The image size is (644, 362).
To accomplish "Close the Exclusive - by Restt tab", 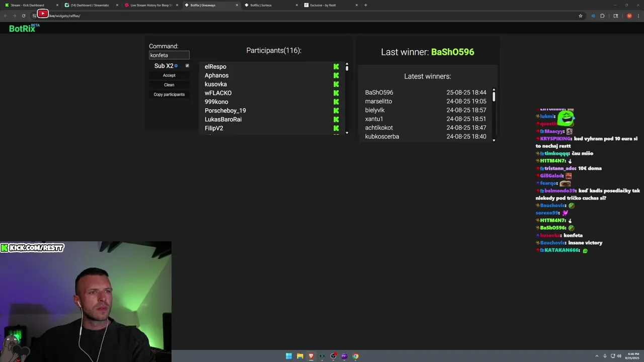I will [357, 5].
